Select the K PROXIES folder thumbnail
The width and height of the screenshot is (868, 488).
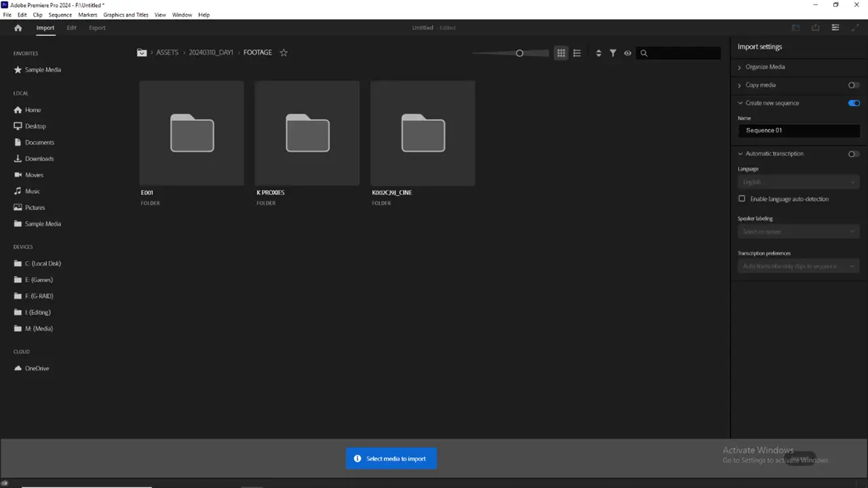point(307,133)
